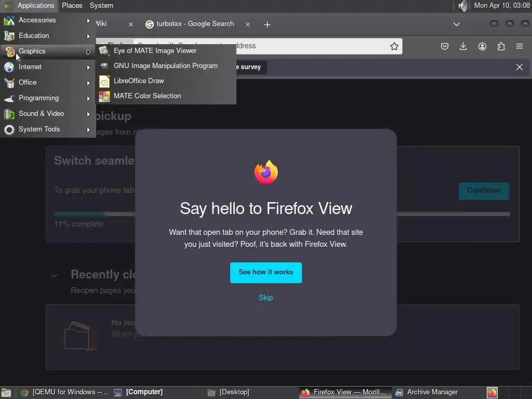This screenshot has height=399, width=532.
Task: Click the Continue button in Firefox View
Action: pyautogui.click(x=484, y=191)
